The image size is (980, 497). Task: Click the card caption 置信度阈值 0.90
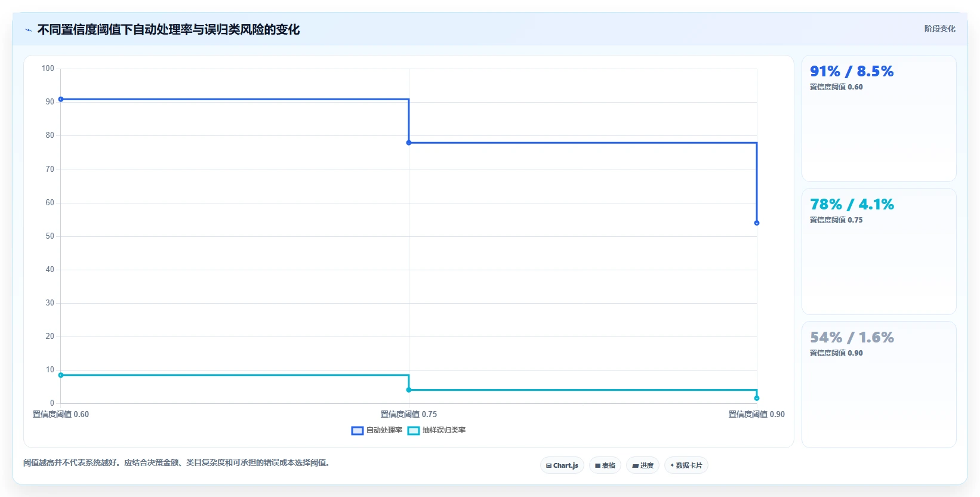(836, 353)
